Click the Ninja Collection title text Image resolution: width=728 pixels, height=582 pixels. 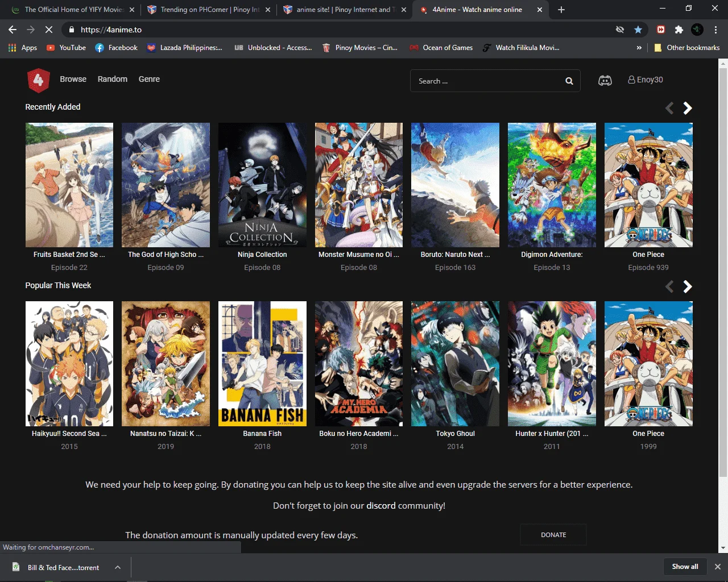262,255
